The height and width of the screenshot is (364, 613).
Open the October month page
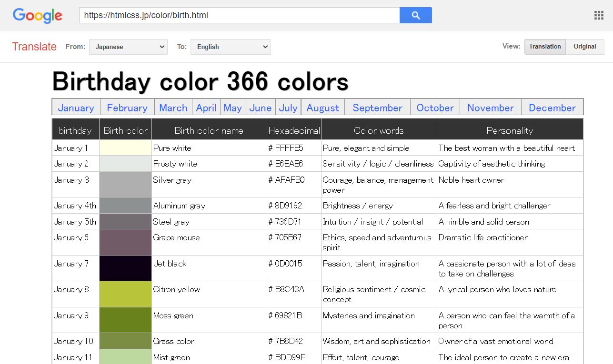(x=434, y=108)
